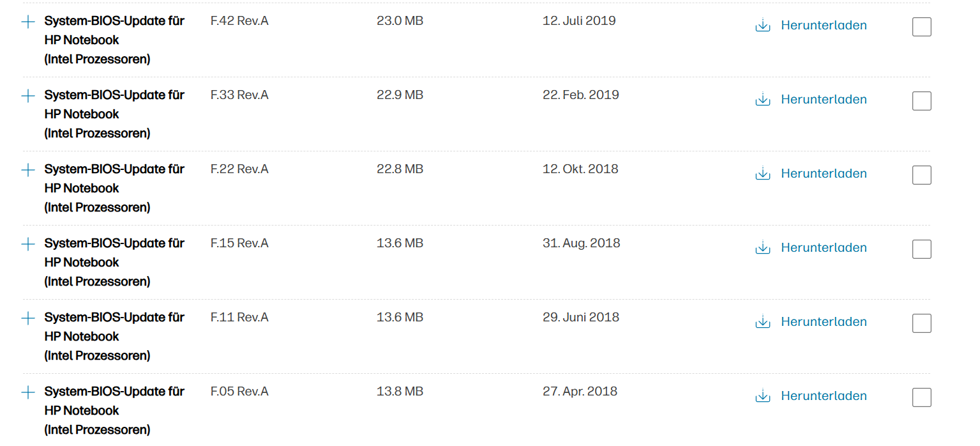Viewport: 980px width, 446px height.
Task: Click download icon for F.33 Rev.A BIOS
Action: tap(762, 100)
